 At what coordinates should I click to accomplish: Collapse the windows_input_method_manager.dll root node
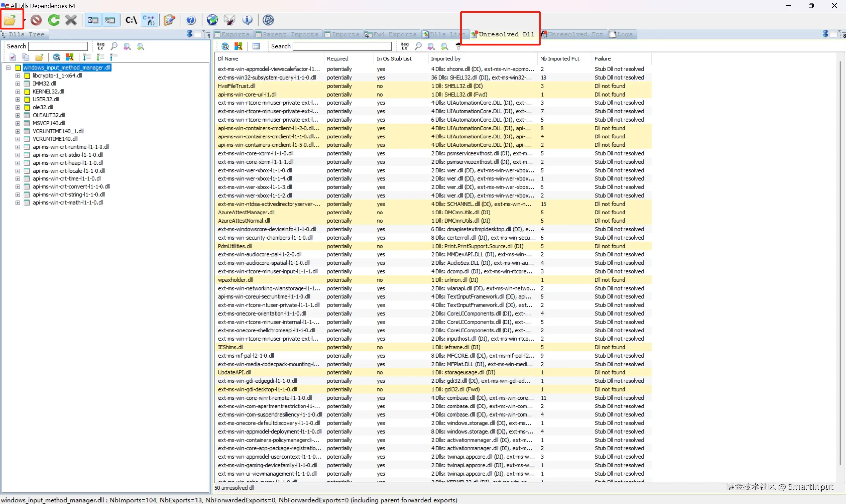tap(8, 67)
